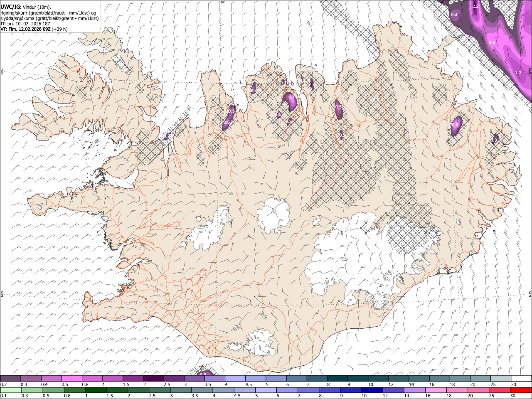Image resolution: width=532 pixels, height=399 pixels.
Task: Click the 64N latitude label on right edge
Action: pyautogui.click(x=530, y=293)
